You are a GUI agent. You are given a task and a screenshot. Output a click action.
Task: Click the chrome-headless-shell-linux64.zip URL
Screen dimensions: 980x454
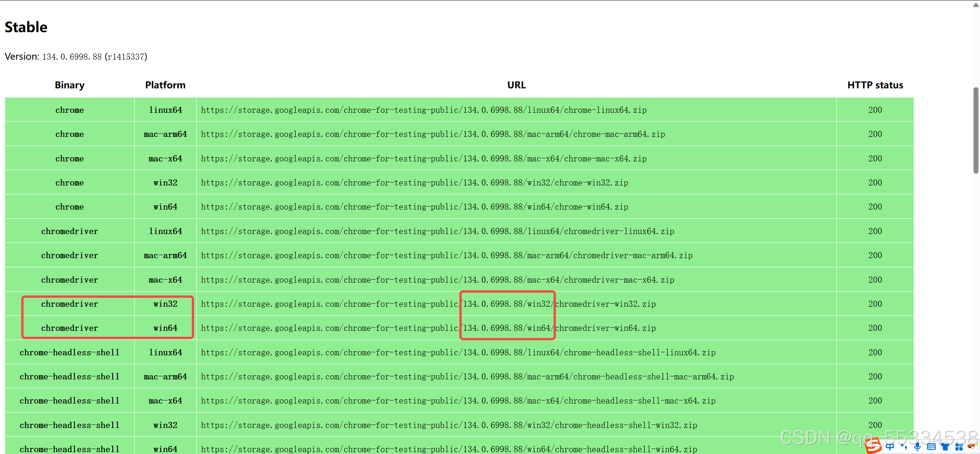(x=458, y=353)
